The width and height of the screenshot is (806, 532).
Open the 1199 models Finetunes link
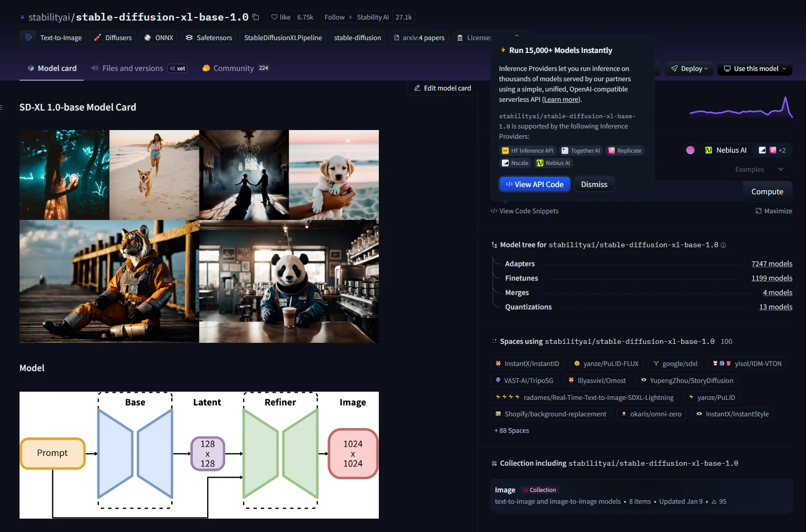pos(772,278)
